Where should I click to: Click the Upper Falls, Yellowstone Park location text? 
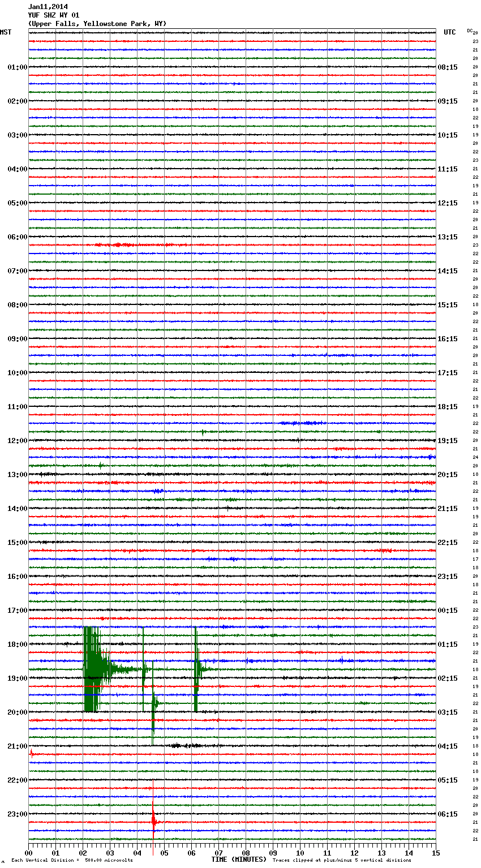[97, 24]
